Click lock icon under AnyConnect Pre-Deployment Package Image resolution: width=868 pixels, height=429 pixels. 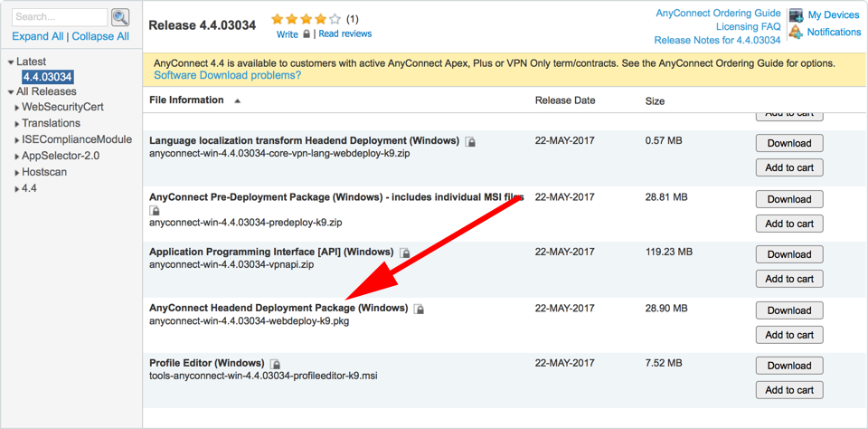[x=155, y=211]
